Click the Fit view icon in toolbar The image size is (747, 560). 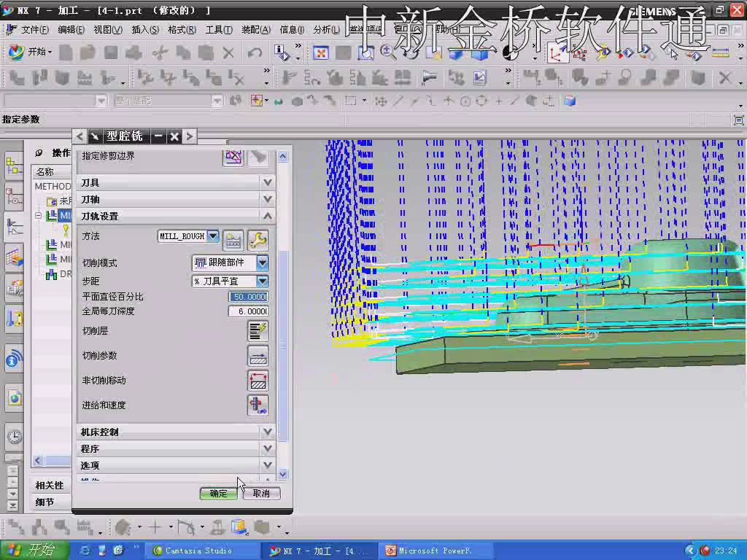pos(321,52)
